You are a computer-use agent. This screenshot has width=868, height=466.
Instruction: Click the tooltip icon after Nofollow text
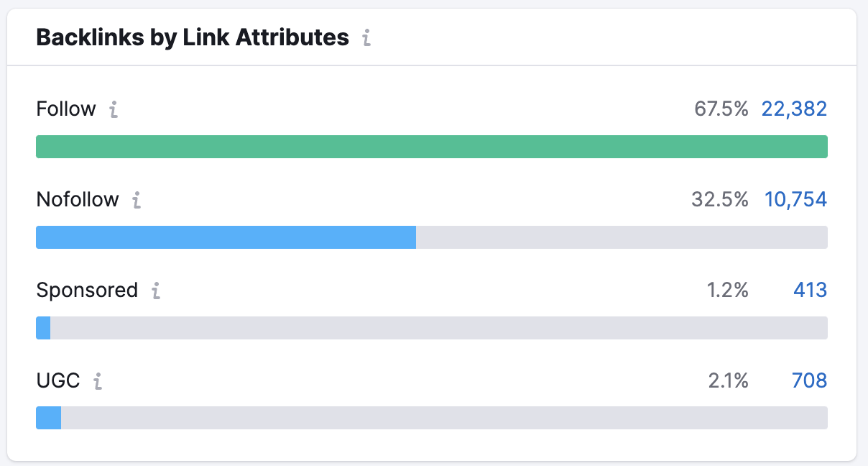coord(137,201)
